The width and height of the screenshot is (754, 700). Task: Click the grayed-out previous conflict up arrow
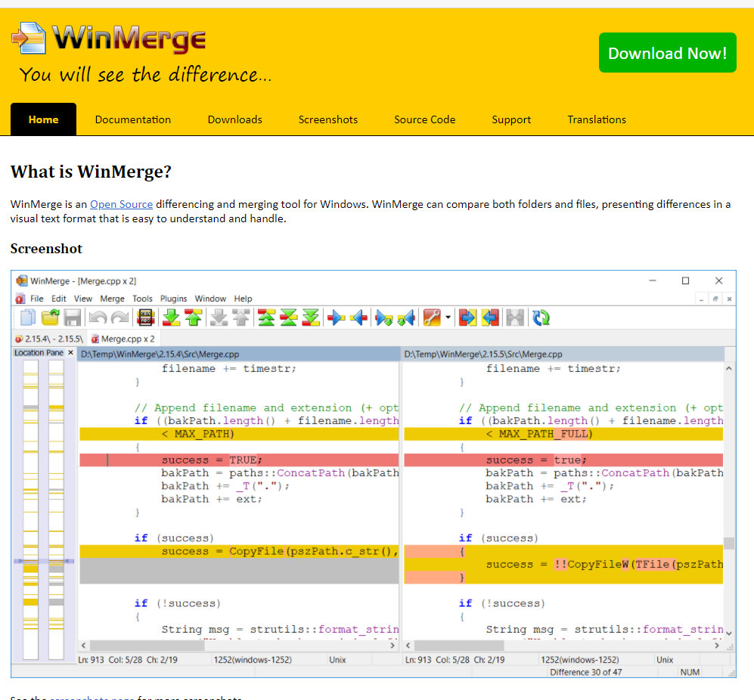[241, 317]
